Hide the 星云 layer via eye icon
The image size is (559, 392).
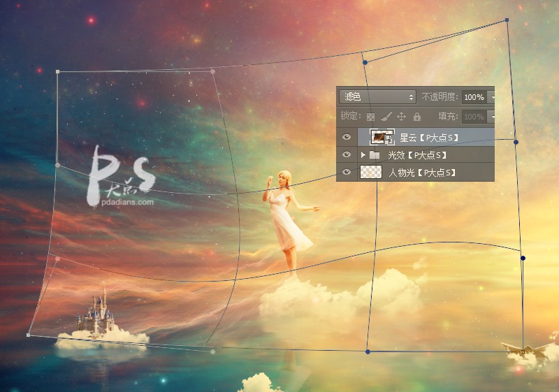(x=346, y=137)
